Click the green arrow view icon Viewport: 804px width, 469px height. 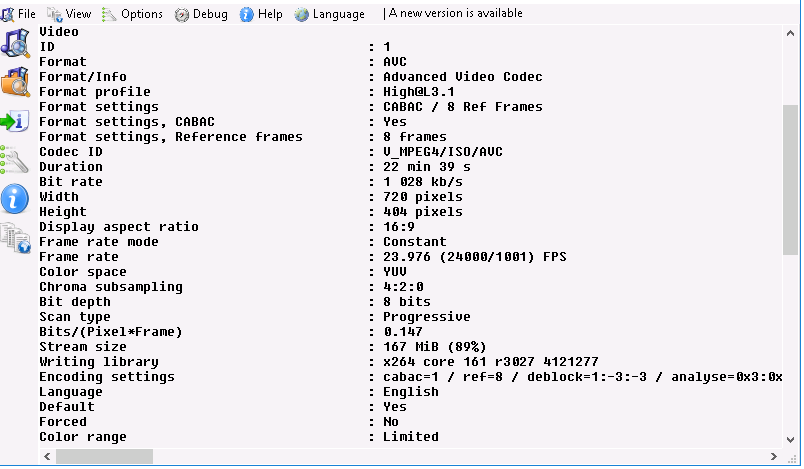[15, 121]
